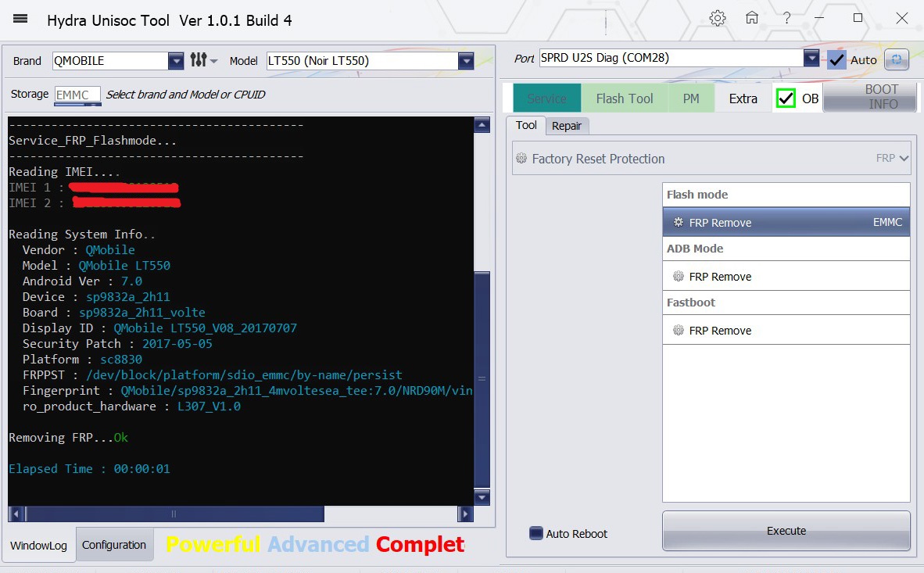Open settings gear in title bar
The height and width of the screenshot is (573, 924).
click(718, 19)
